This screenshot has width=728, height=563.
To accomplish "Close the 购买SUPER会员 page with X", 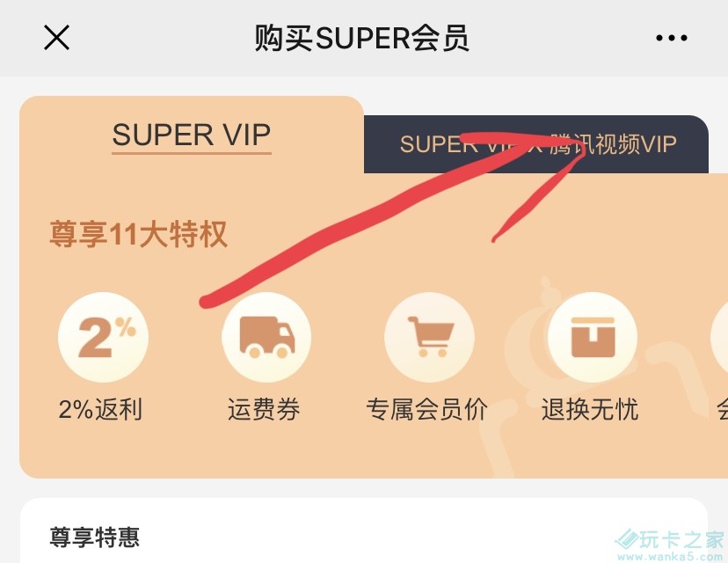I will (56, 38).
